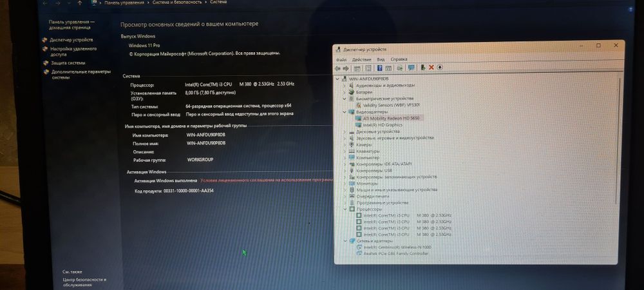This screenshot has height=290, width=644.
Task: Collapse the Сетевые адаптеры node
Action: 345,241
